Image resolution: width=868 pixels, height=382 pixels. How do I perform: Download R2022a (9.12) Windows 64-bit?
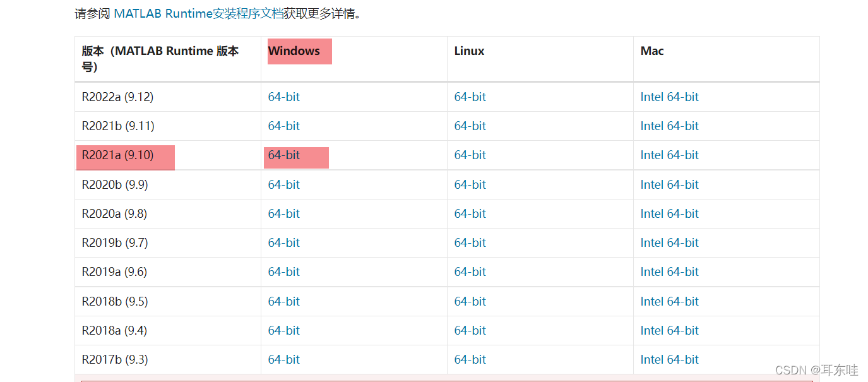point(284,97)
